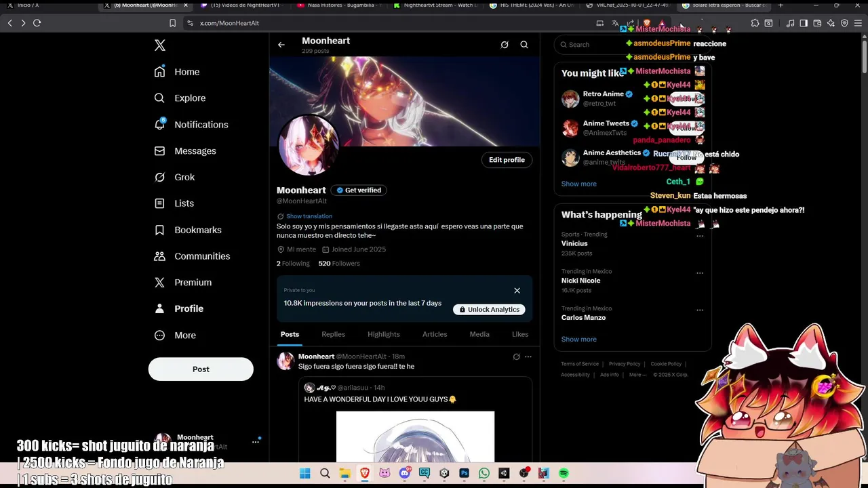Open Notifications bell in sidebar
The height and width of the screenshot is (488, 868).
[191, 125]
